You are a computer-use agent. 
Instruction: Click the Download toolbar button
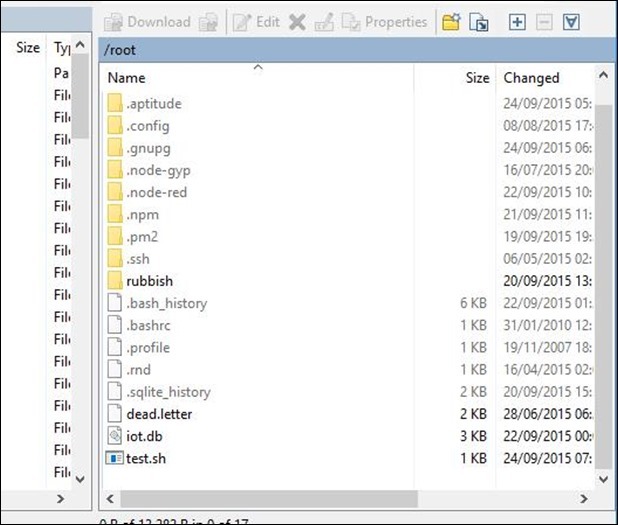click(147, 22)
